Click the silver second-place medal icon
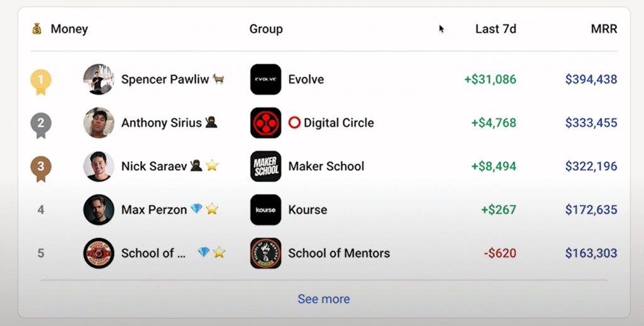This screenshot has height=326, width=644. click(x=41, y=125)
